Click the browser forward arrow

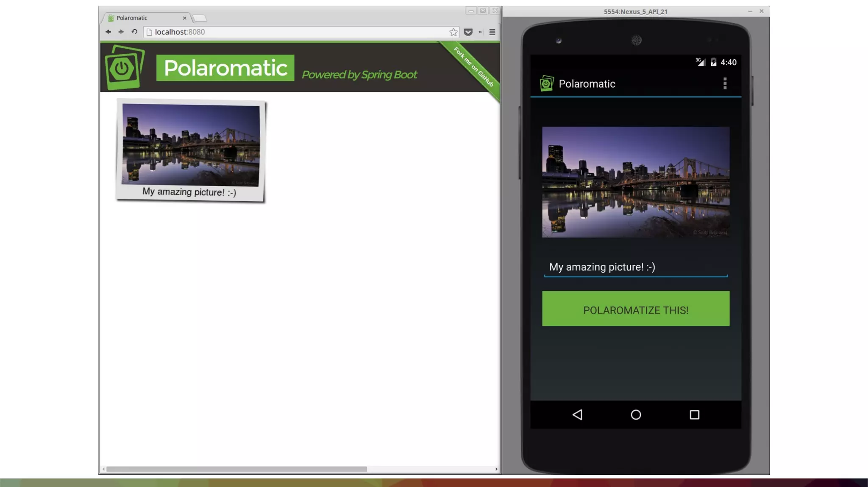[121, 32]
